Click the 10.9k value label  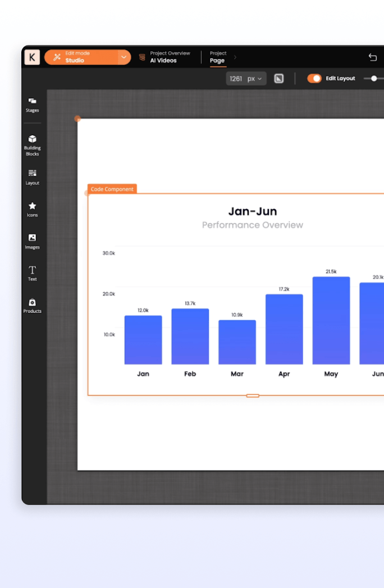(237, 315)
